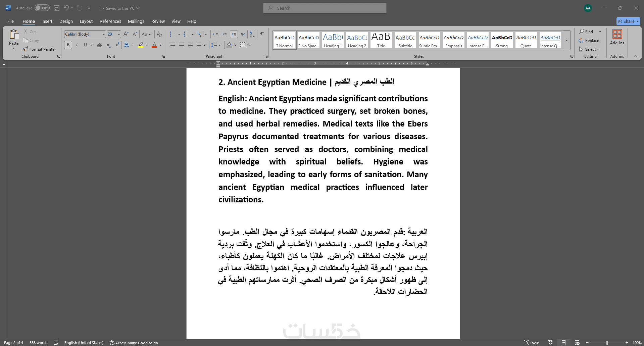Click the AA account avatar
Viewport: 644px width, 346px height.
588,8
